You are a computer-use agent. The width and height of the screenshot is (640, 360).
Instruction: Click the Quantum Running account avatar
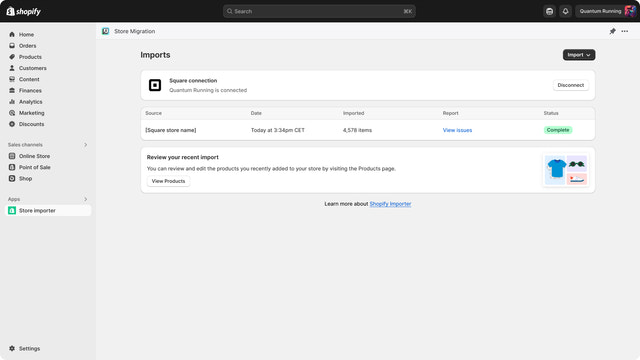pos(630,11)
